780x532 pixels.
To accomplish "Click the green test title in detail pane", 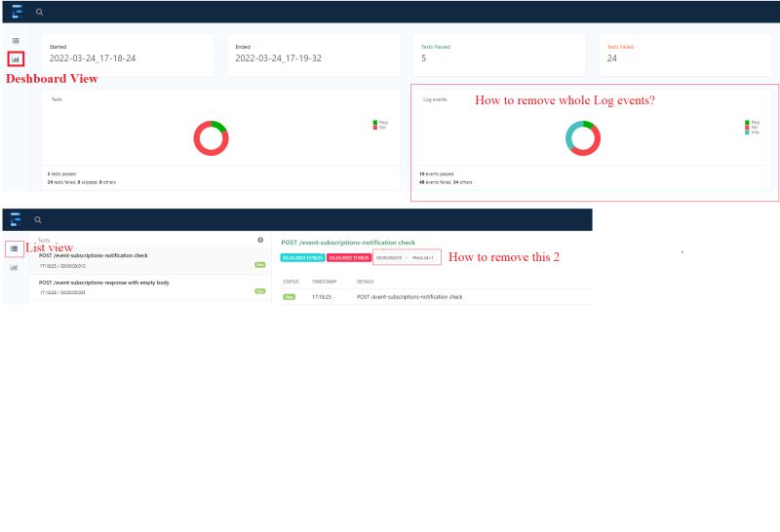I will [x=348, y=243].
